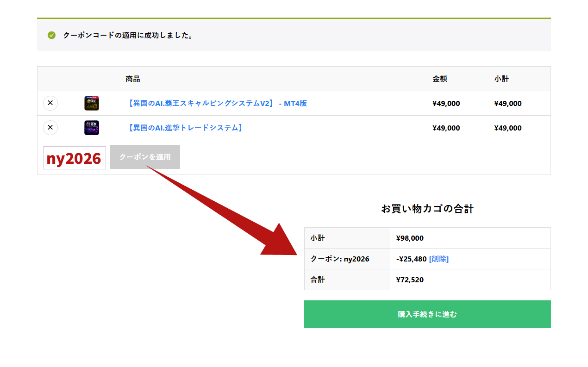
Task: Remove the 覇王スキャルピングシステムV2 item from cart
Action: (x=50, y=103)
